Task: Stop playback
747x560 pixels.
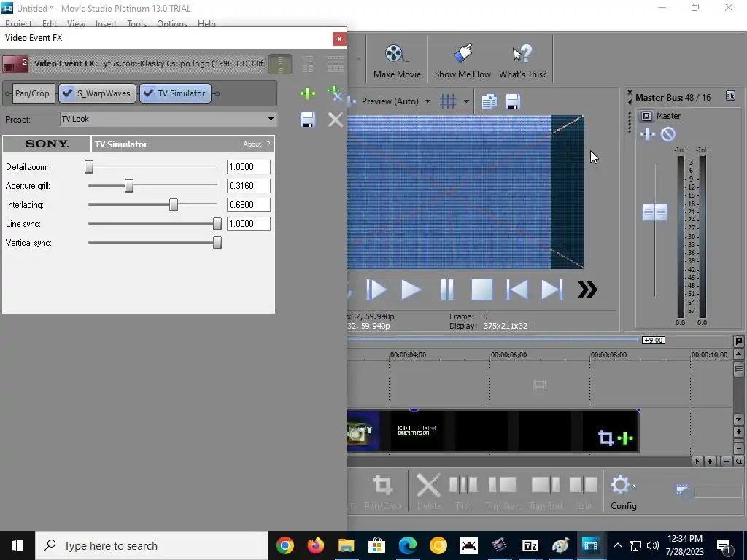Action: (x=481, y=289)
